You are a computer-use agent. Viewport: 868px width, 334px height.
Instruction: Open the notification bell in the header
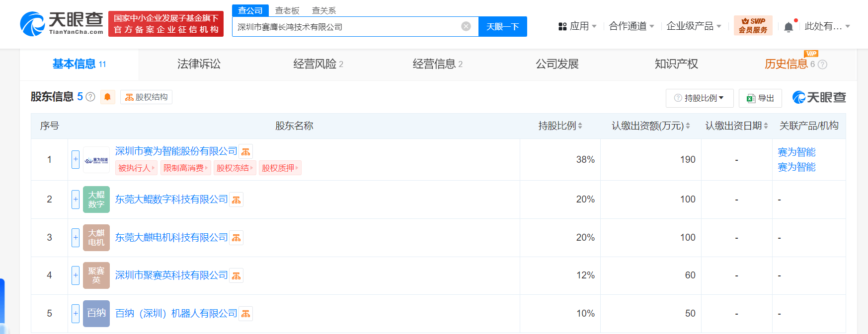(789, 27)
